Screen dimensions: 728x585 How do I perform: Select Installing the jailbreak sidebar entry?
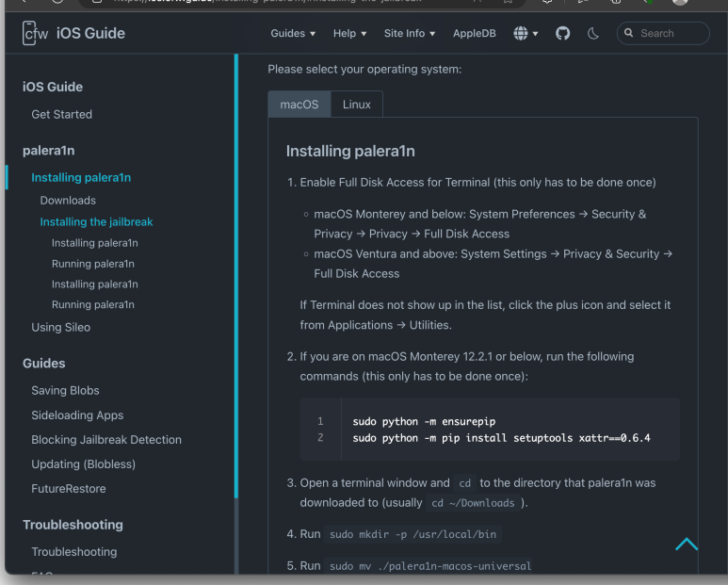click(97, 222)
